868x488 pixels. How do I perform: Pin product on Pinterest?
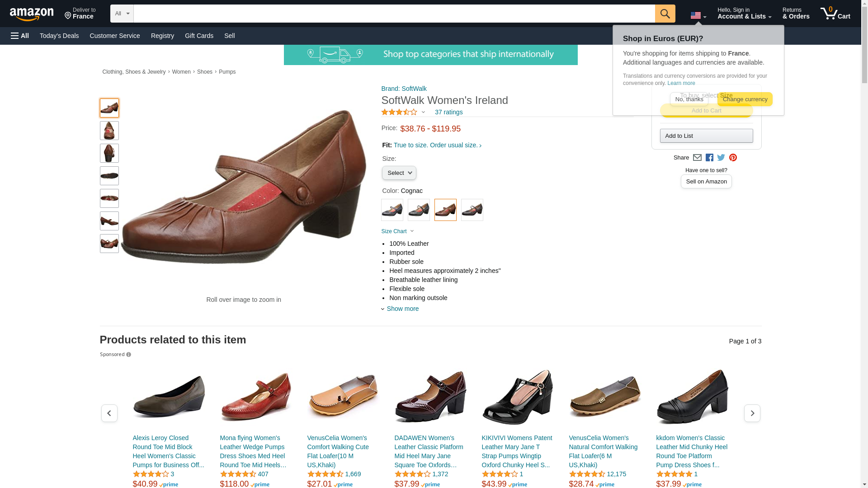(733, 158)
